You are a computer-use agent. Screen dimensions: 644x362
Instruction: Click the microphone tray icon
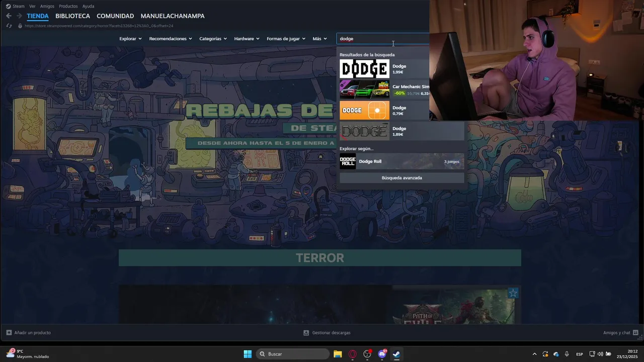pyautogui.click(x=567, y=354)
